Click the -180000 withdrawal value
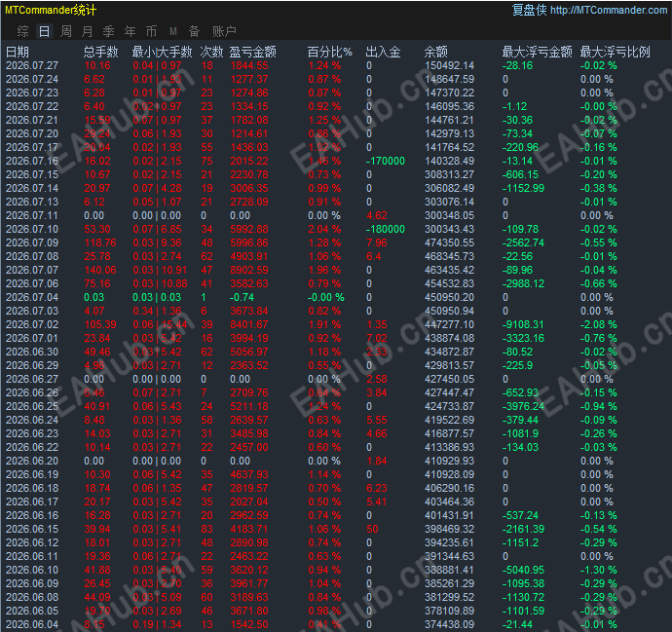This screenshot has width=672, height=632. 386,229
